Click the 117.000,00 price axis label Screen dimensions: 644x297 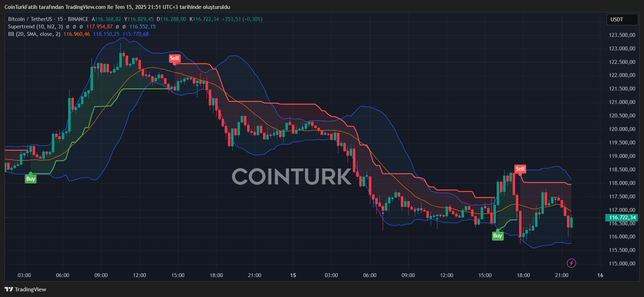click(622, 210)
